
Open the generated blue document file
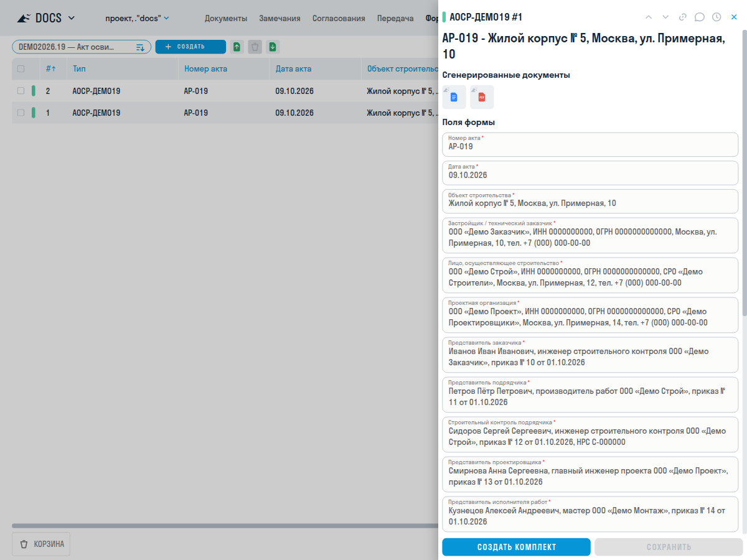click(x=454, y=97)
